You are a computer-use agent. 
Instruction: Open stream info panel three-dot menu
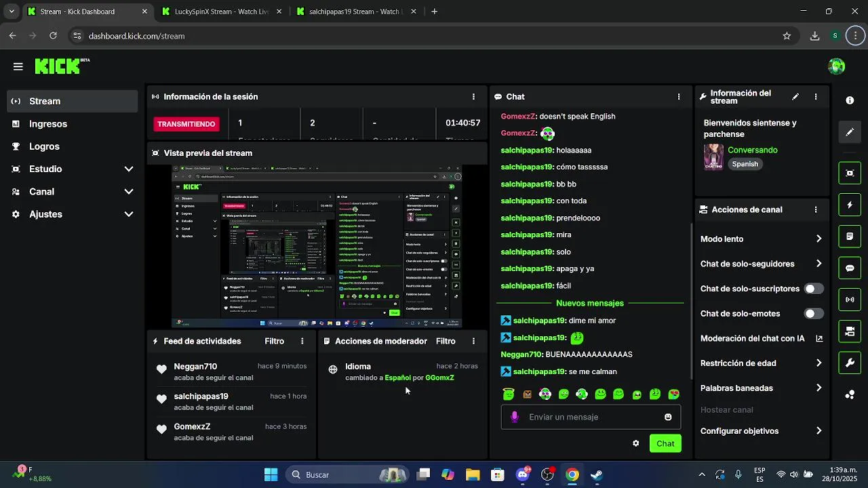coord(816,97)
